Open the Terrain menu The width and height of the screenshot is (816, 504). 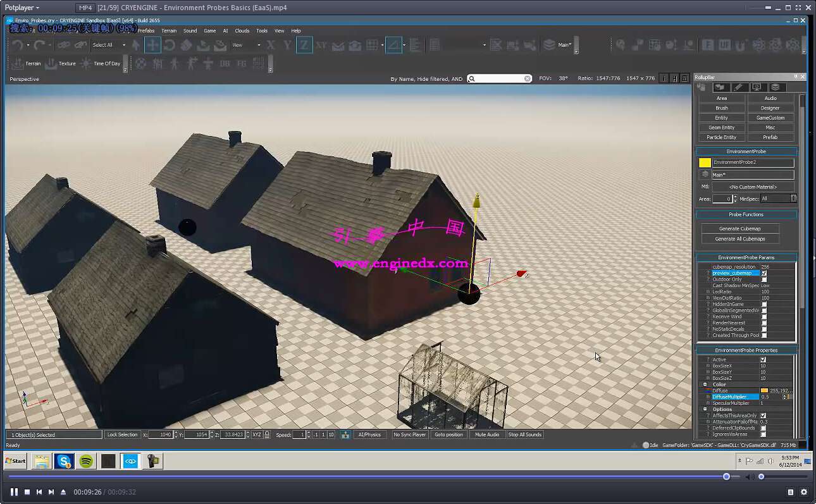(169, 30)
